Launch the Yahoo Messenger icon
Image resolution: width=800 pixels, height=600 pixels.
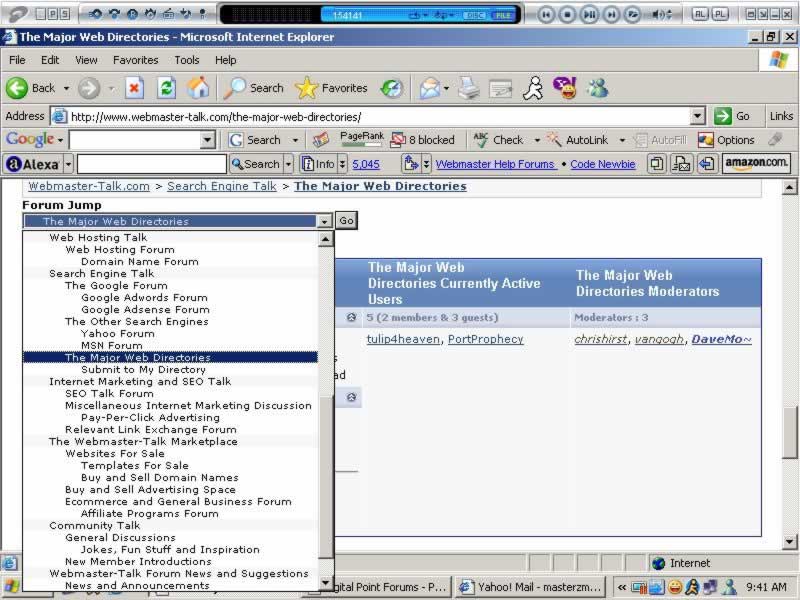click(x=565, y=88)
